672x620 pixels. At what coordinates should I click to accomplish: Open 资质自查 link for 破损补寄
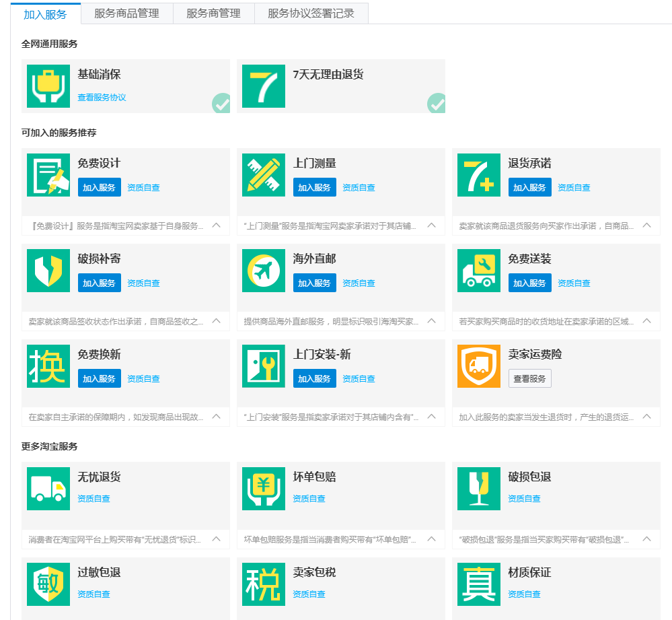click(x=143, y=283)
